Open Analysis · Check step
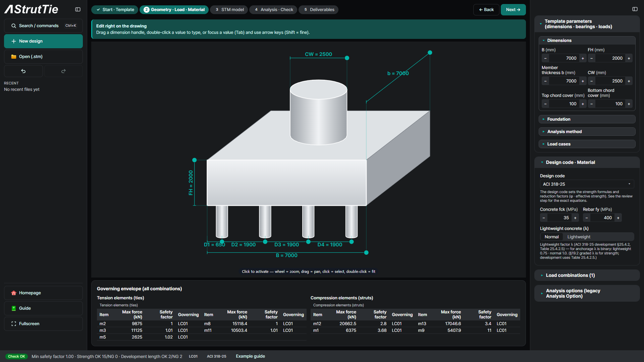The image size is (644, 362). coord(273,10)
